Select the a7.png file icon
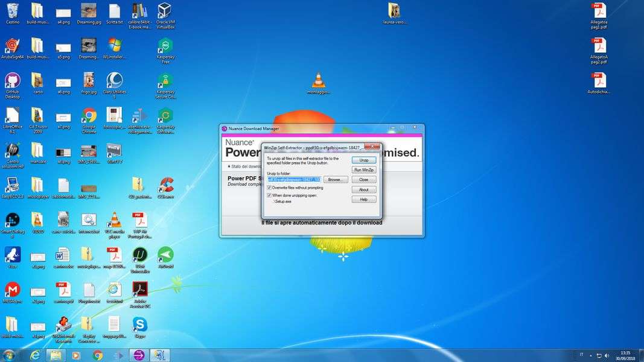This screenshot has width=644, height=362. pyautogui.click(x=63, y=120)
